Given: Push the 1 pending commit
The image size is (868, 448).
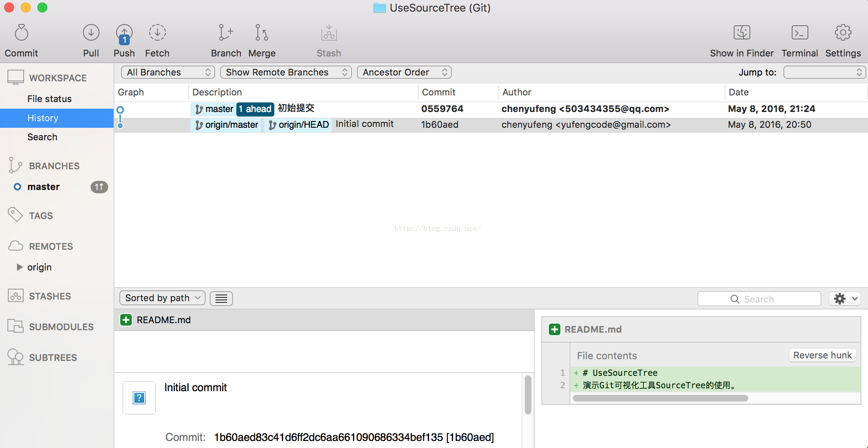Looking at the screenshot, I should tap(124, 34).
